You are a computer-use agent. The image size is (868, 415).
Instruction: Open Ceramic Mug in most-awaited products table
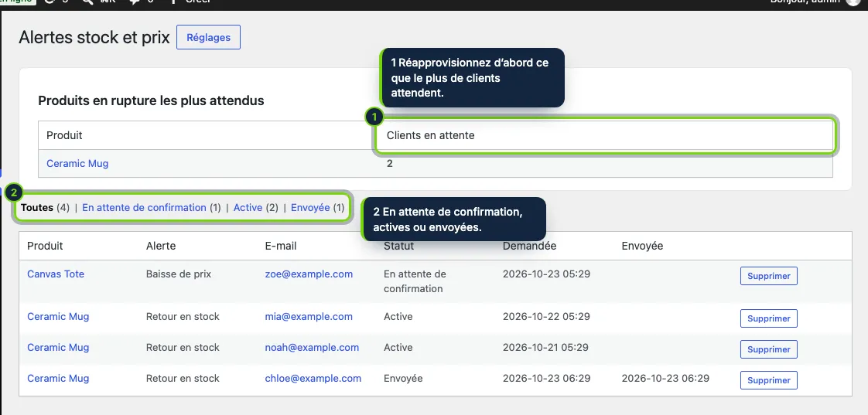(x=77, y=163)
